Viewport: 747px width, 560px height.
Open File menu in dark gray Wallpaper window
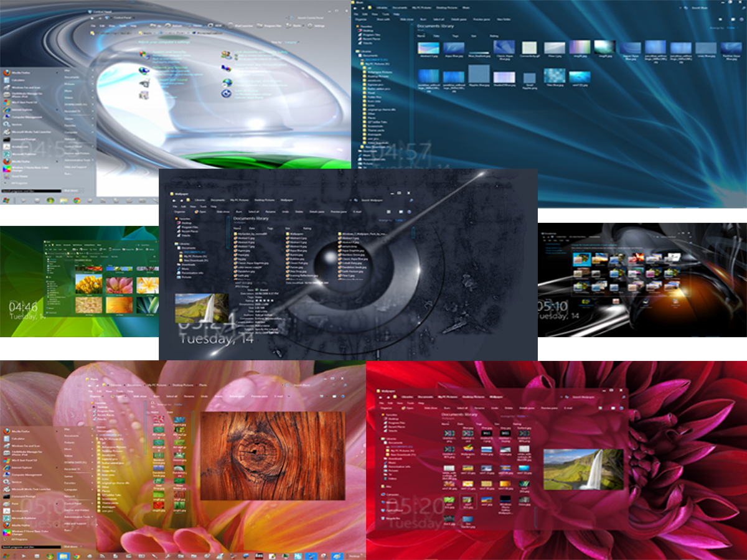[175, 207]
